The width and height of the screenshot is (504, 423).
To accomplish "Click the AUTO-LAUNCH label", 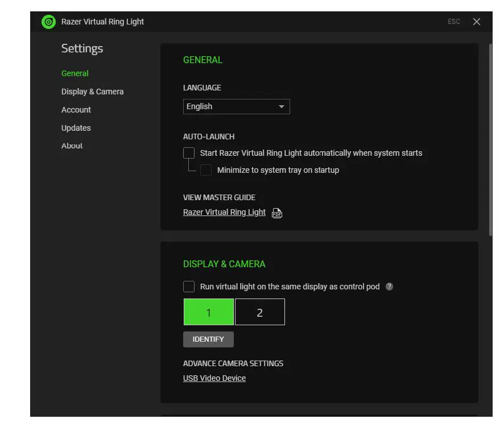I will tap(209, 137).
